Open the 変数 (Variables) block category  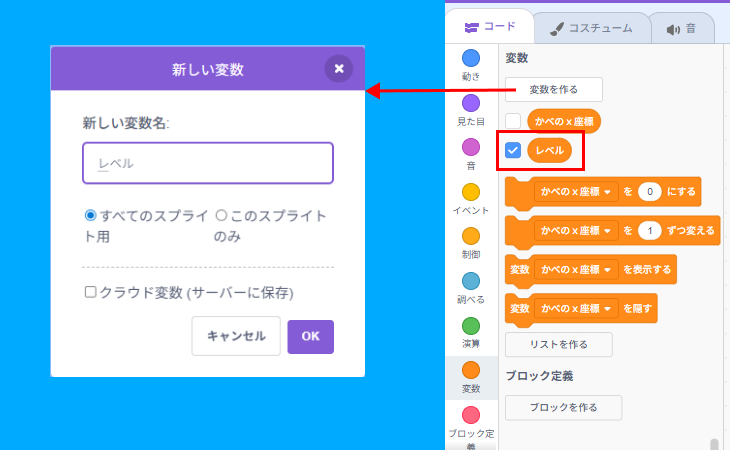[x=470, y=370]
